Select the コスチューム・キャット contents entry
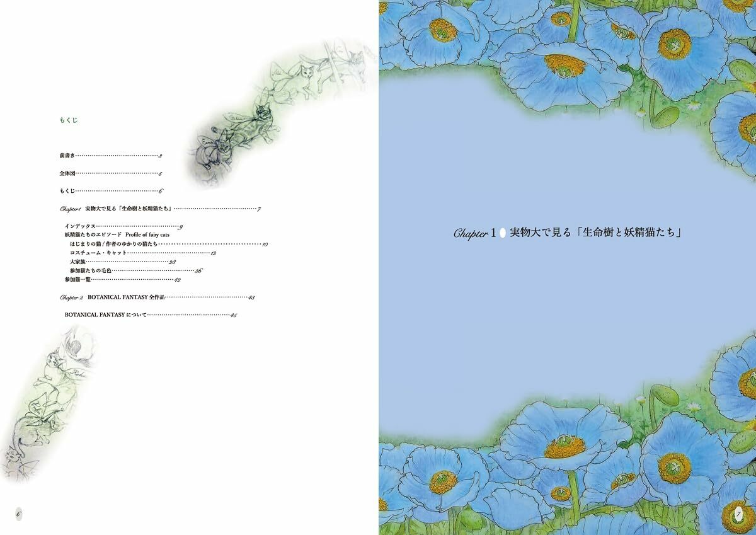The height and width of the screenshot is (535, 756). (143, 253)
